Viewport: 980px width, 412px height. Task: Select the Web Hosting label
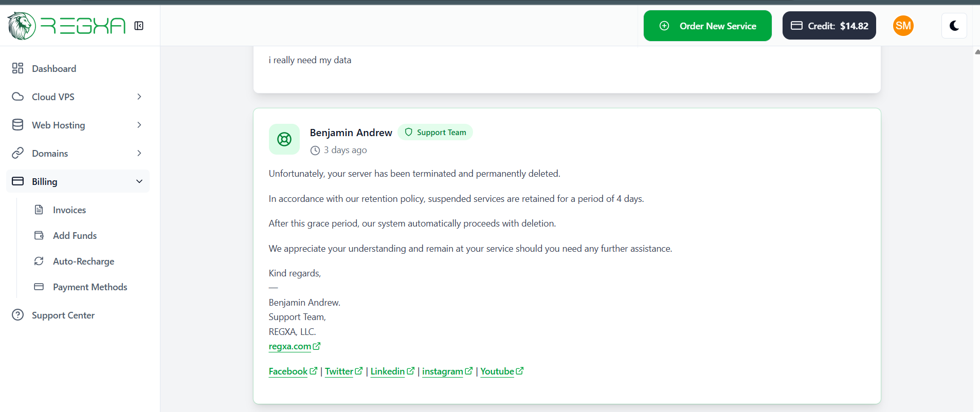tap(59, 125)
